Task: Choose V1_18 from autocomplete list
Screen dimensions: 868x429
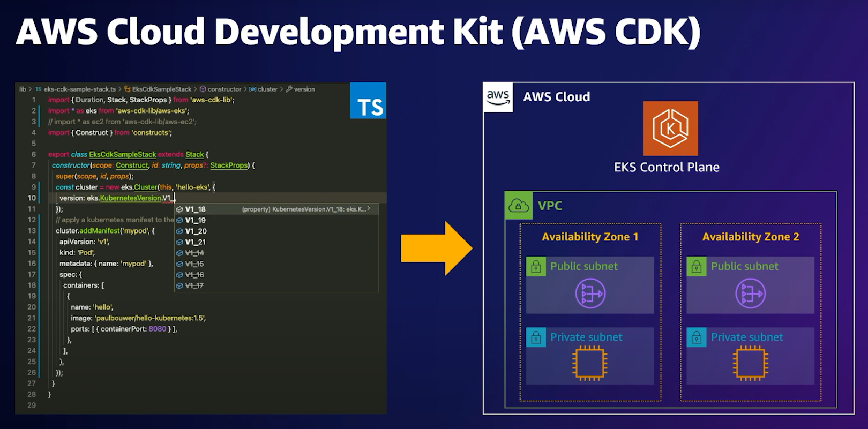Action: tap(276, 209)
